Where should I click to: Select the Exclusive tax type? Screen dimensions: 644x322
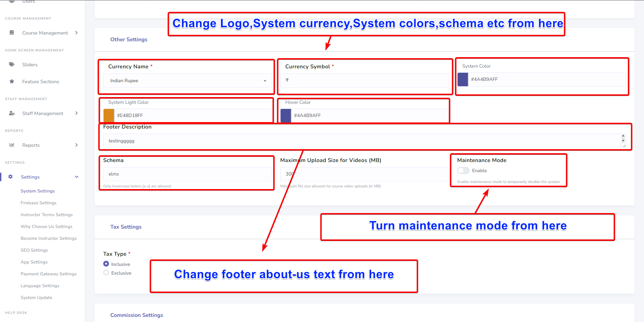coord(106,273)
